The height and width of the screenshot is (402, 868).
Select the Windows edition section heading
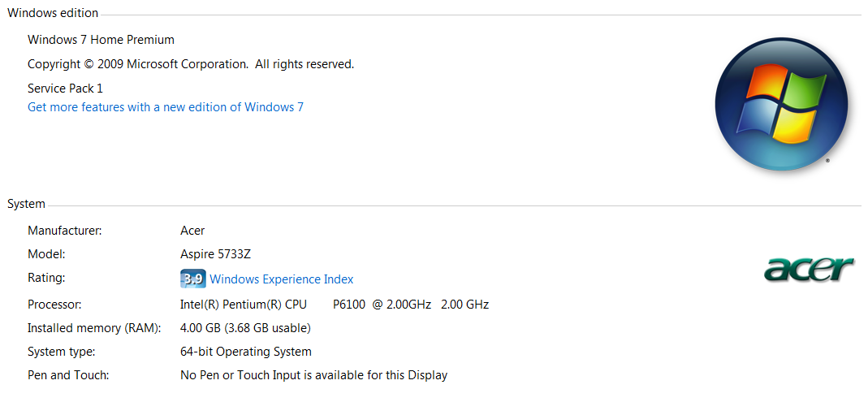pyautogui.click(x=53, y=13)
